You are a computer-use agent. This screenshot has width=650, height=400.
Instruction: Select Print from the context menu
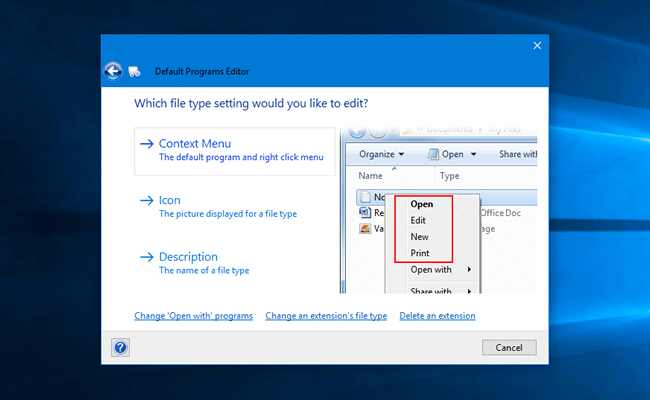click(420, 253)
